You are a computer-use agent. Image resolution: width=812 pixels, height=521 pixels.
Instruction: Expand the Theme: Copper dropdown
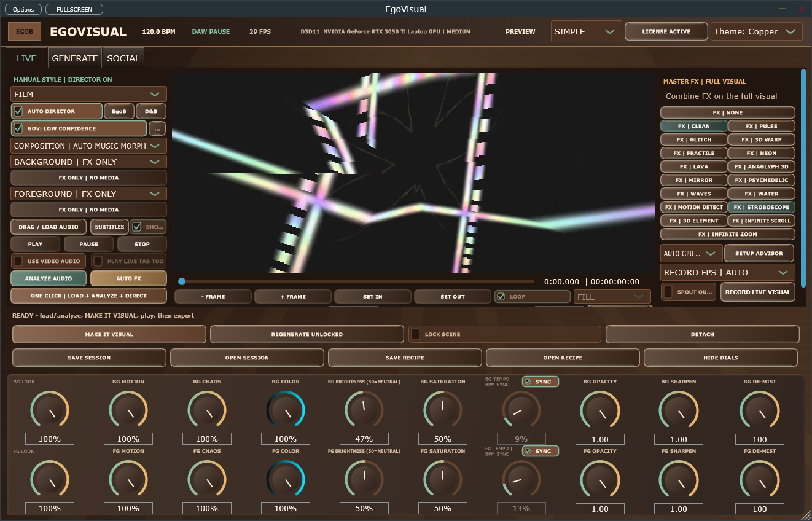tap(757, 31)
